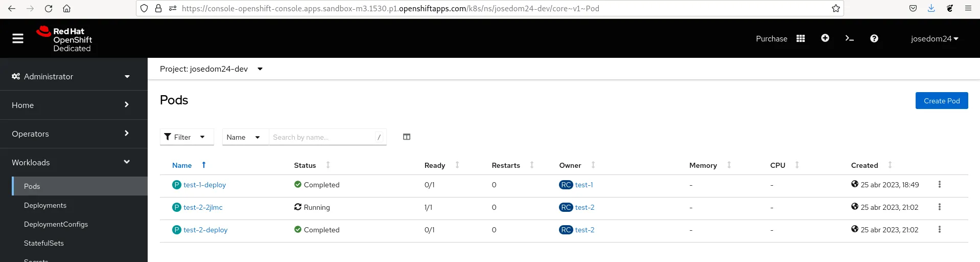Expand the Administrator perspective switcher
980x262 pixels.
coord(72,76)
